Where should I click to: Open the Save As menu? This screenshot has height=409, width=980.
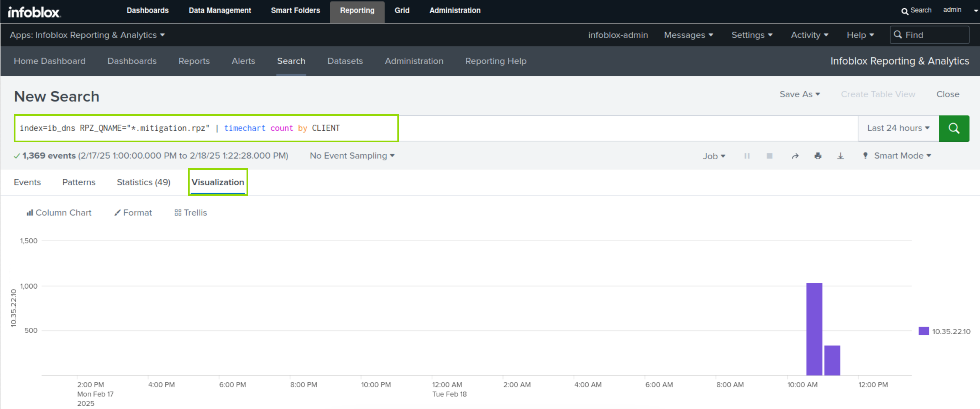pos(799,94)
